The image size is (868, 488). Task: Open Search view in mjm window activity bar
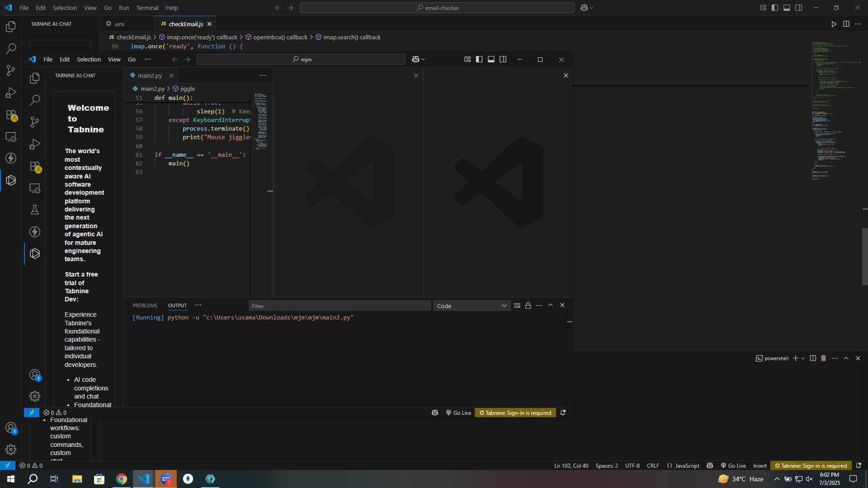click(x=35, y=100)
